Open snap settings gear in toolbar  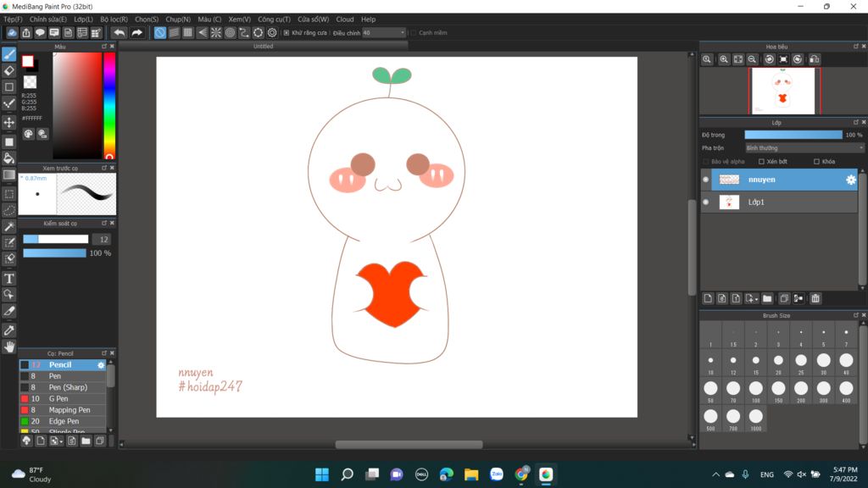point(272,33)
